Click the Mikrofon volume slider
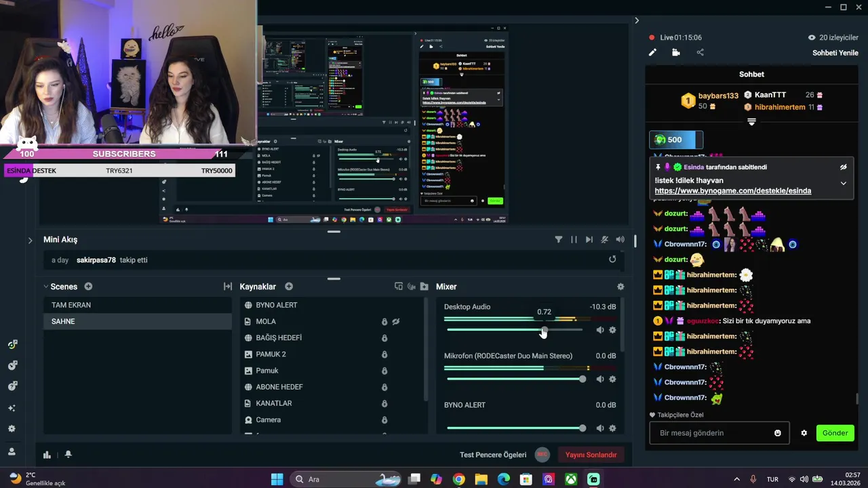Viewport: 868px width, 488px height. click(x=515, y=379)
